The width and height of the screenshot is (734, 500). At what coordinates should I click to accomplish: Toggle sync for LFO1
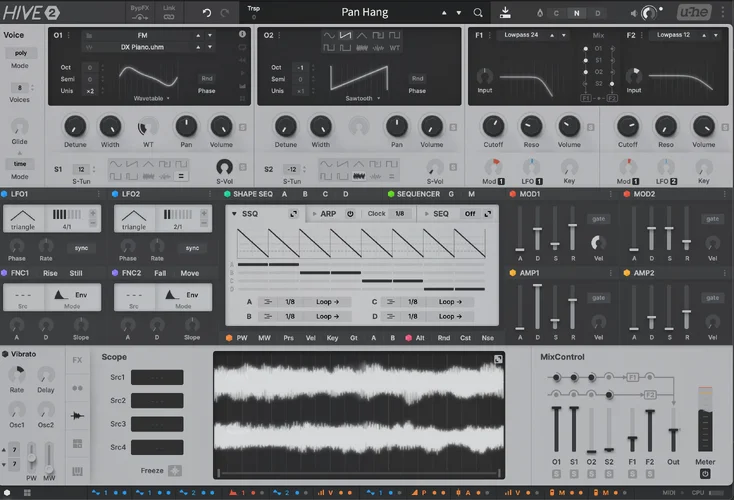click(80, 248)
